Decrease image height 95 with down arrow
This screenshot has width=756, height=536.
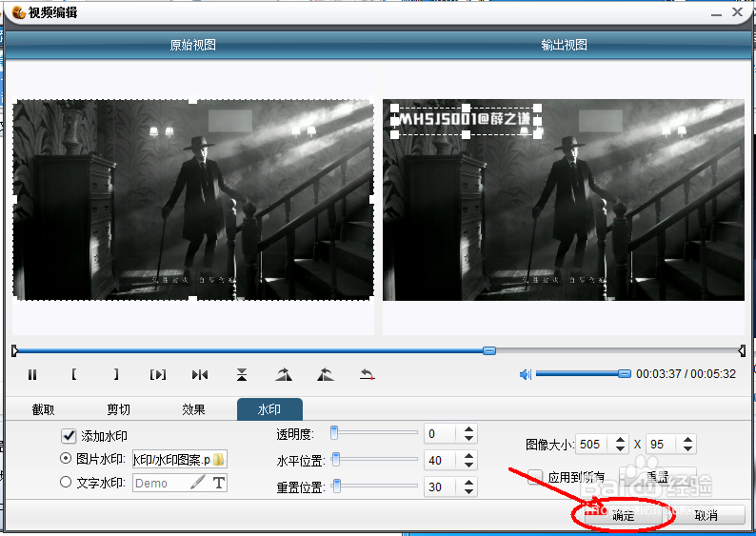[x=688, y=448]
